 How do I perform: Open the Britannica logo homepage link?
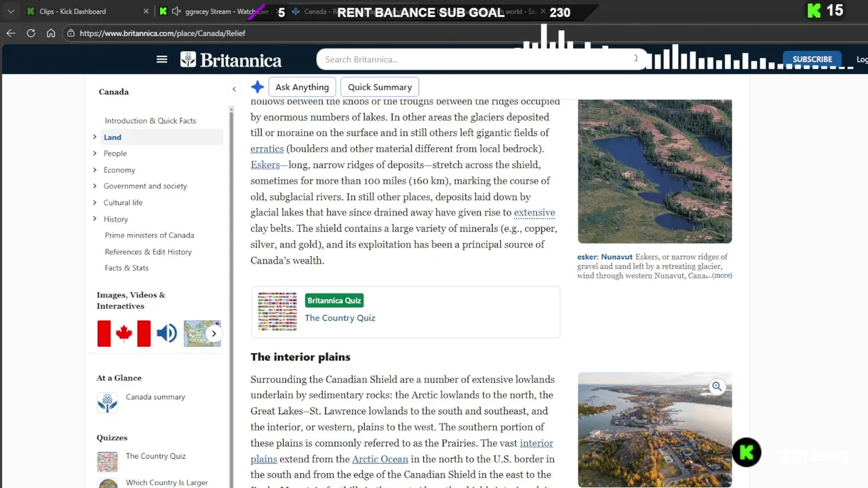pyautogui.click(x=231, y=60)
